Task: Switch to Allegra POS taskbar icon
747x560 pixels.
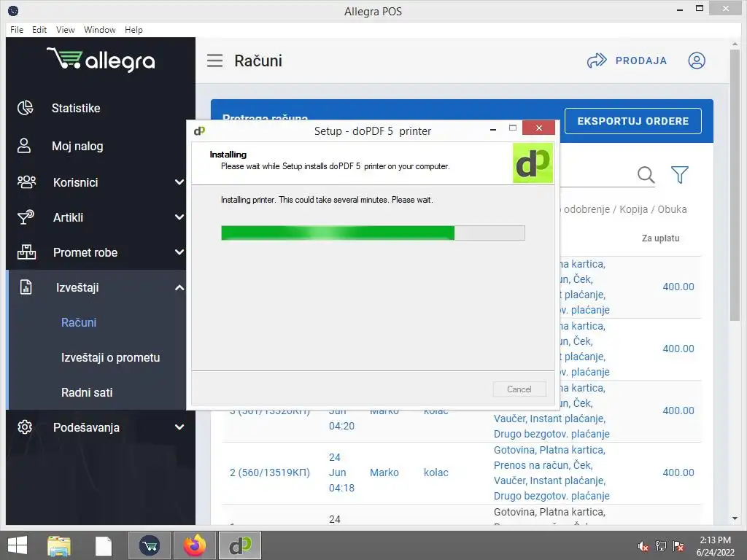Action: (x=150, y=545)
